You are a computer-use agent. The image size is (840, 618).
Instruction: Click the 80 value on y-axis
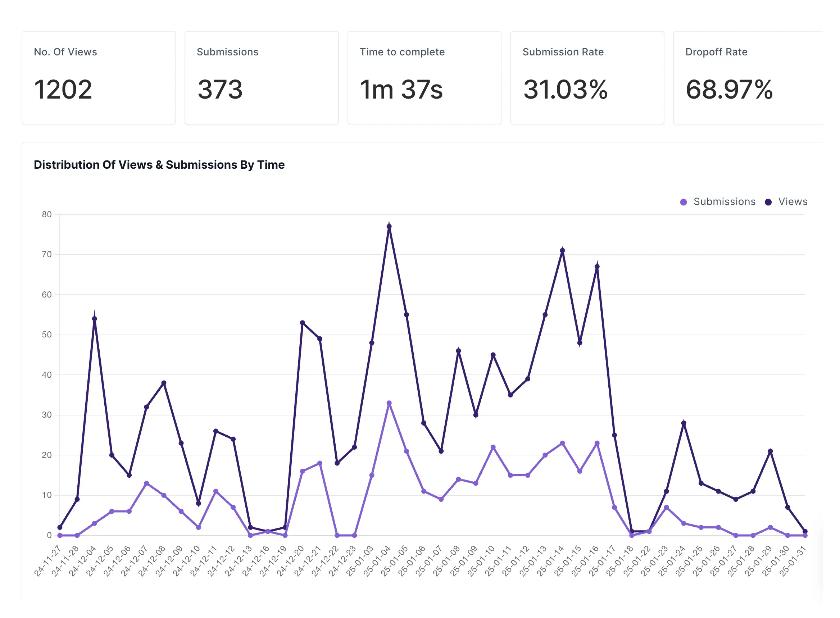point(47,214)
